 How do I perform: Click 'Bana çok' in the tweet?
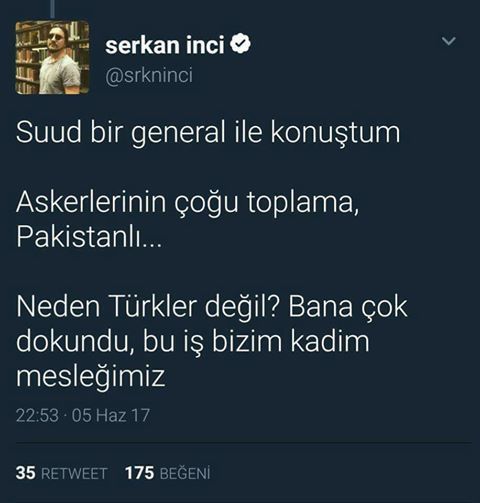click(x=348, y=307)
